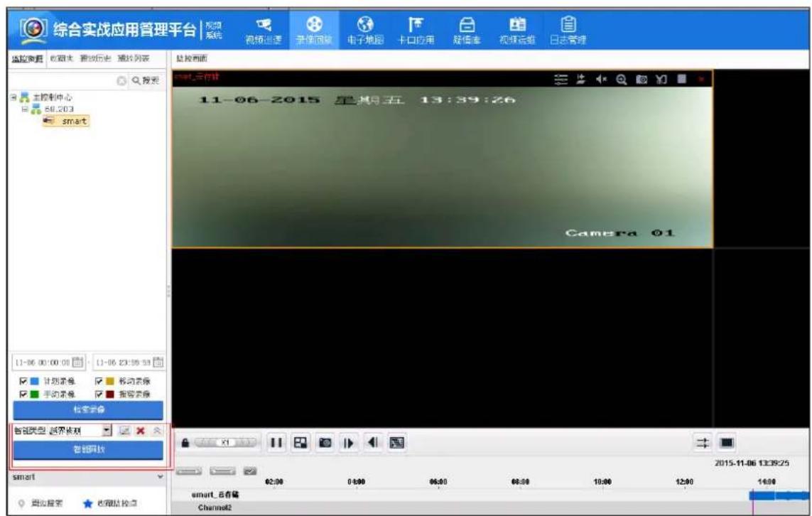The height and width of the screenshot is (516, 812).
Task: Switch to the favorites tab
Action: (62, 58)
